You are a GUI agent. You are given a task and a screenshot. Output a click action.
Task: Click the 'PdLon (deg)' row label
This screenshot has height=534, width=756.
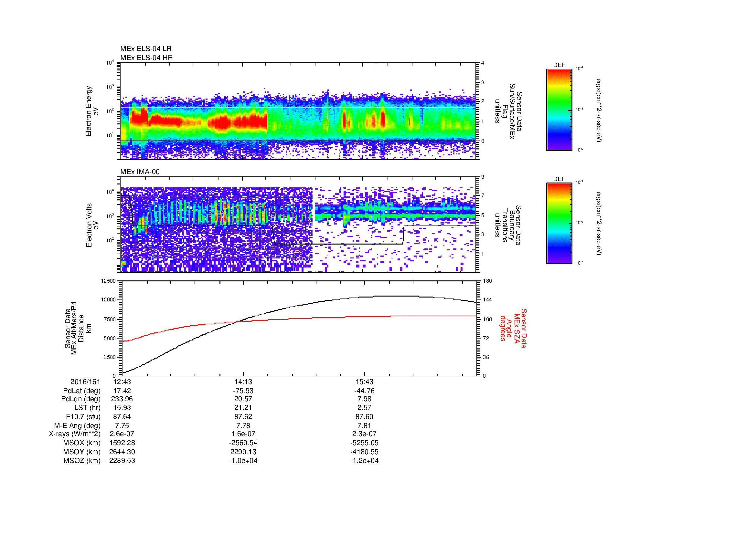(x=81, y=399)
